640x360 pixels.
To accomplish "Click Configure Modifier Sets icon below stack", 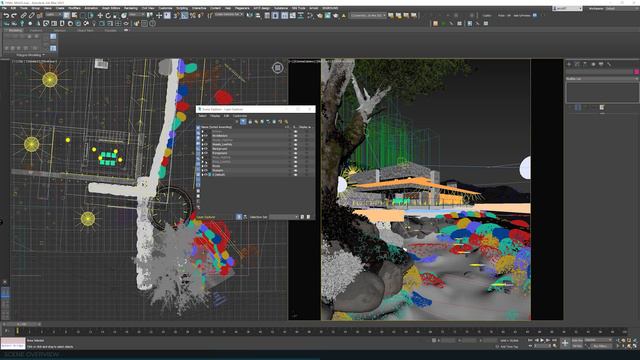I will pos(602,107).
